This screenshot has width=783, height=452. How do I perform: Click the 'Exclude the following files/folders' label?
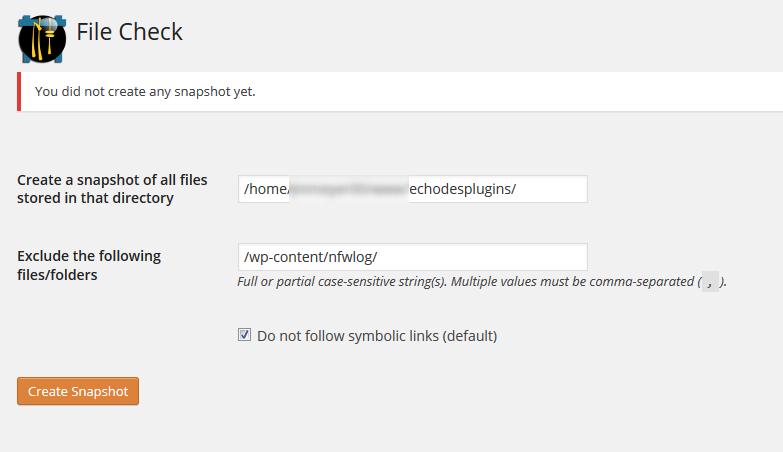[89, 265]
